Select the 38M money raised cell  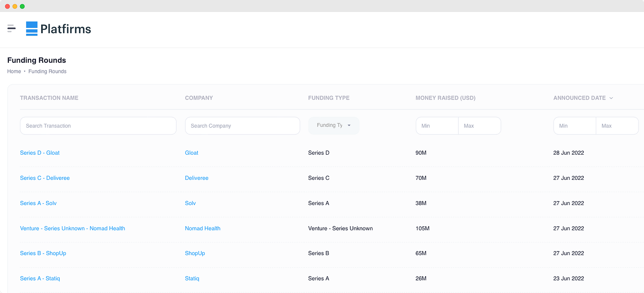(x=421, y=203)
